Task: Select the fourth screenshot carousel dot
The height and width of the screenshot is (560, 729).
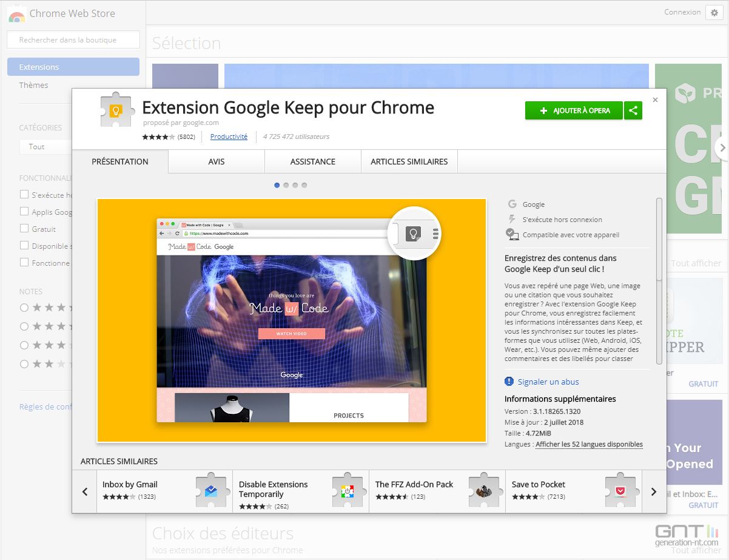Action: click(304, 185)
